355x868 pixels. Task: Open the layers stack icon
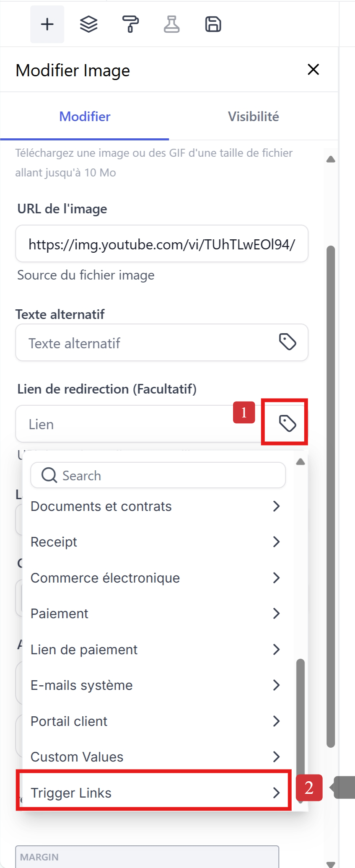[88, 24]
